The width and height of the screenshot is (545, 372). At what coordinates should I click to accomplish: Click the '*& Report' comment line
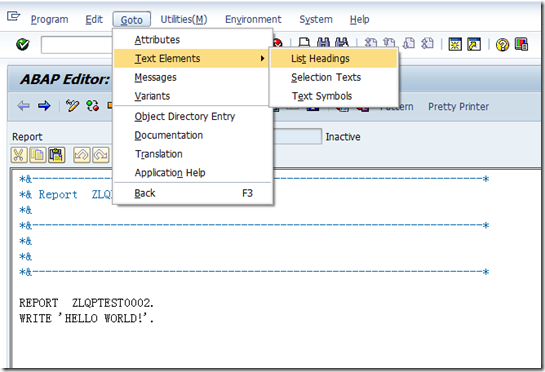coord(65,194)
